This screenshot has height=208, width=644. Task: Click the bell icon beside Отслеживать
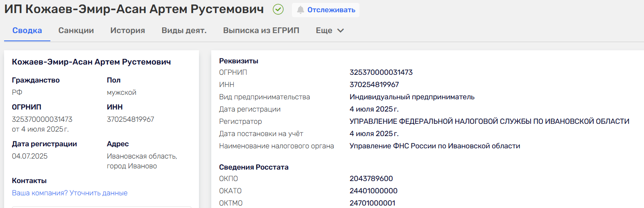point(301,10)
